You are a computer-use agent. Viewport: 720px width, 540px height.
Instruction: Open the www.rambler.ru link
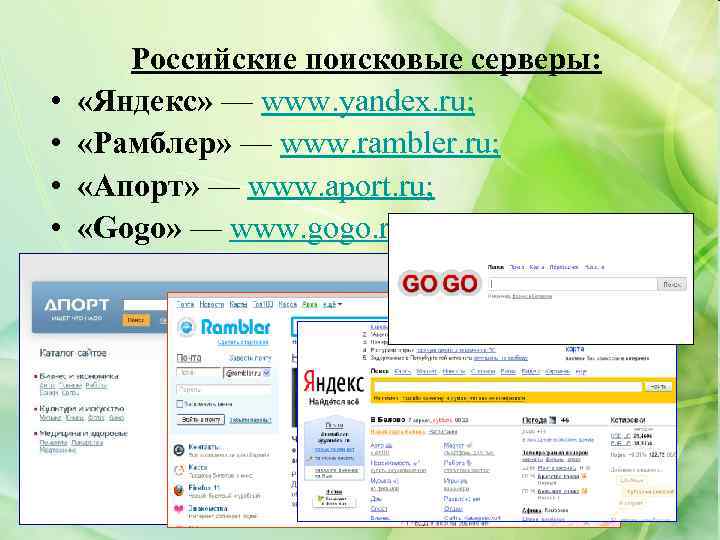390,144
